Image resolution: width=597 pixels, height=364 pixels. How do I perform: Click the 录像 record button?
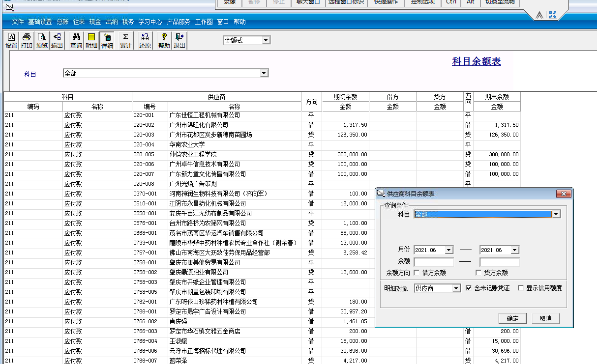point(230,2)
